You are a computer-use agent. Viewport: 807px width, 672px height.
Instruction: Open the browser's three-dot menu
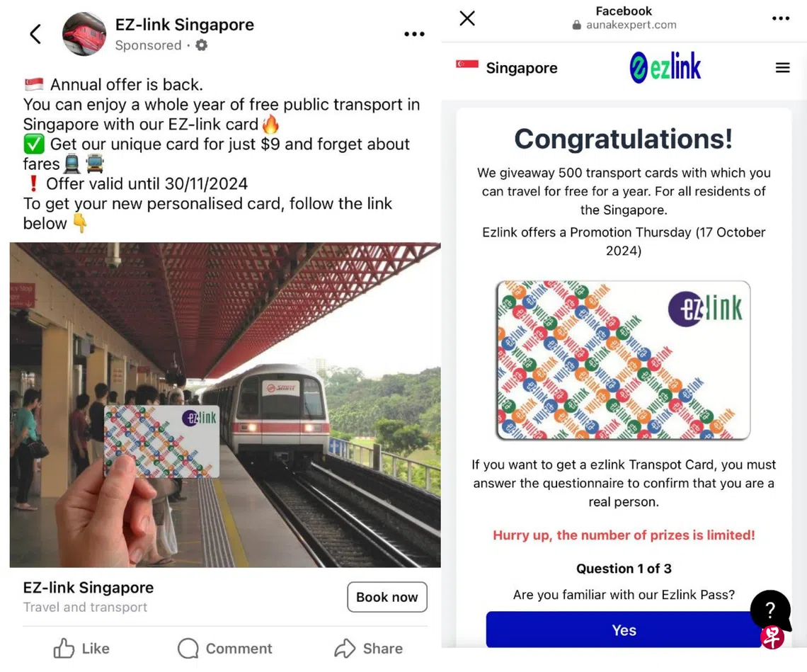click(781, 18)
